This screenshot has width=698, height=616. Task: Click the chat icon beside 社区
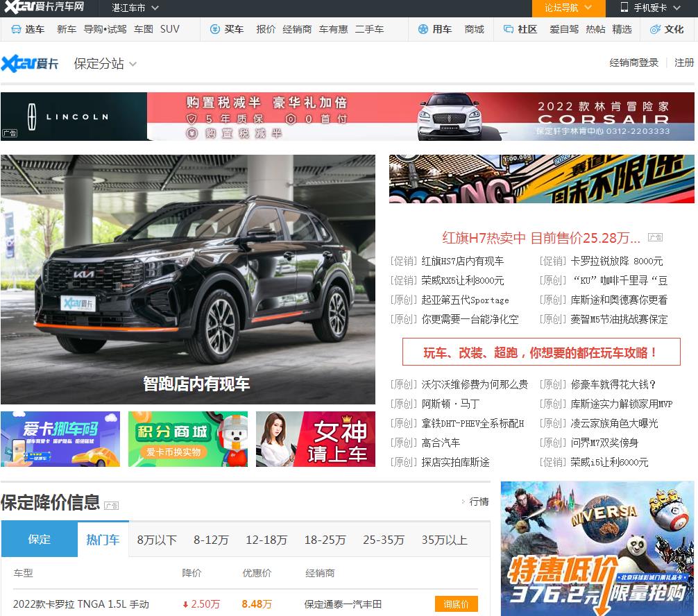pos(509,29)
